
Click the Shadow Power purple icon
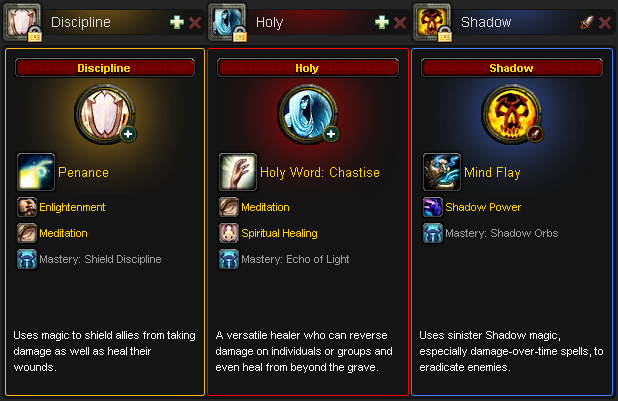[433, 207]
